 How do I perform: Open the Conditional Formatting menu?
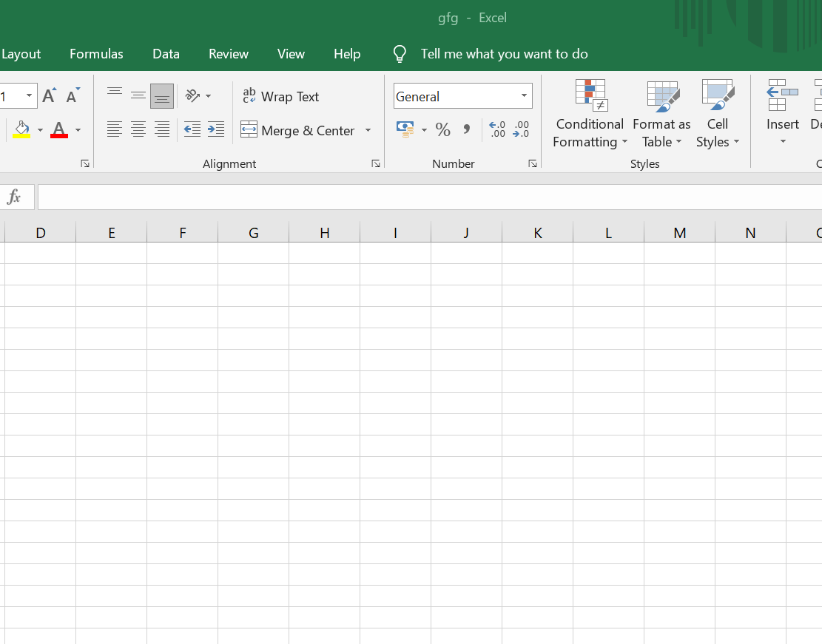[589, 115]
